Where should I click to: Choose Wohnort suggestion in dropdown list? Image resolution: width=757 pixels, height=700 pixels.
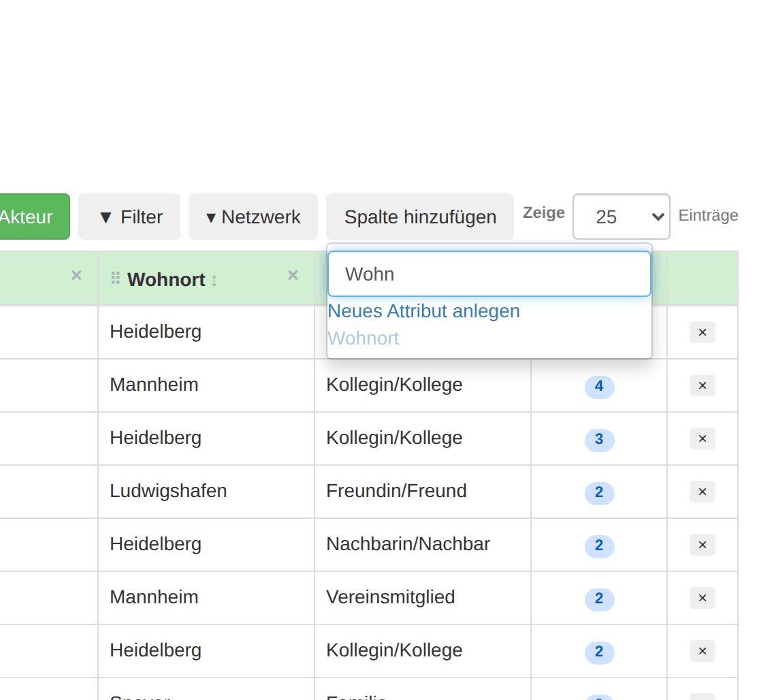(364, 338)
